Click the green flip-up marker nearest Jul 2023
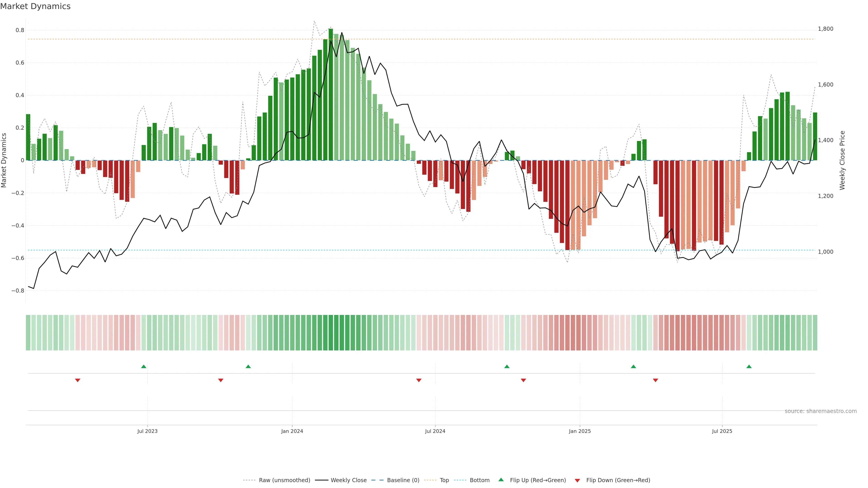 (x=144, y=366)
